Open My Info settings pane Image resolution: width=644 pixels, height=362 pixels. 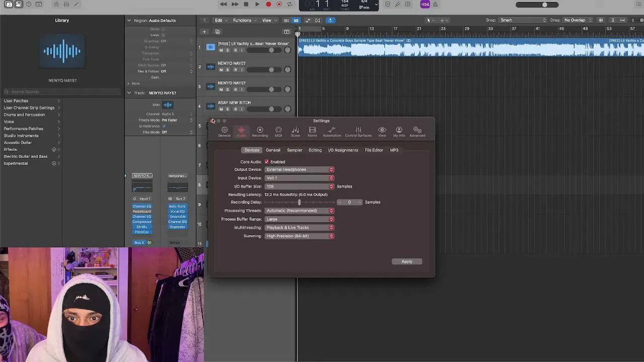tap(399, 132)
